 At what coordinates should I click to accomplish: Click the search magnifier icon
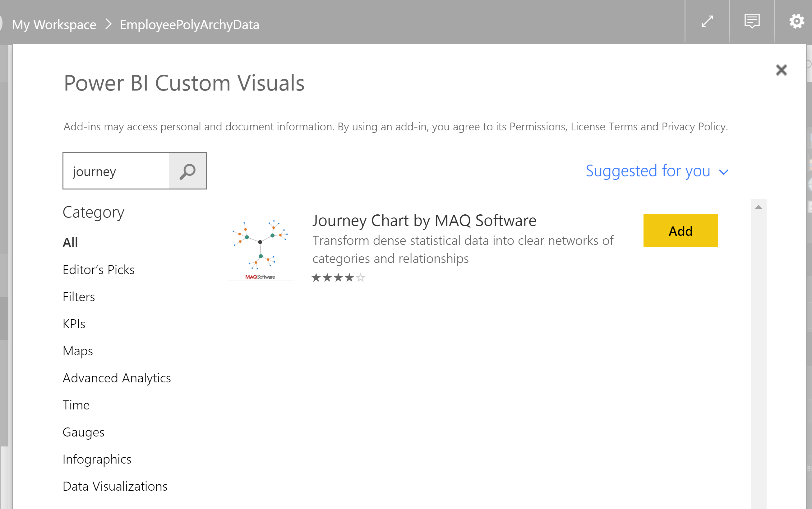pos(187,171)
